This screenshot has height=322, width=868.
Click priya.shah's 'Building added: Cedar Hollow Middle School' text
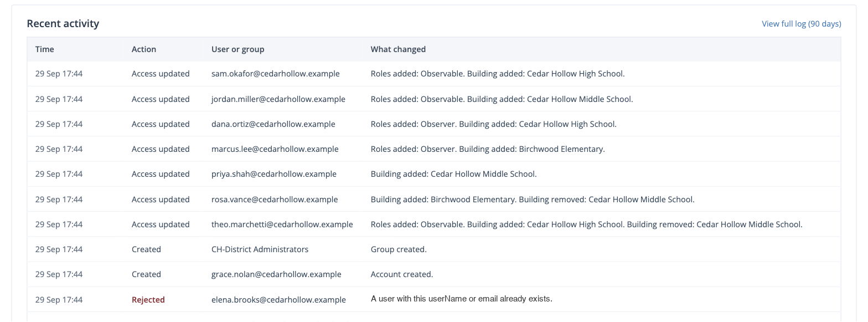[454, 174]
